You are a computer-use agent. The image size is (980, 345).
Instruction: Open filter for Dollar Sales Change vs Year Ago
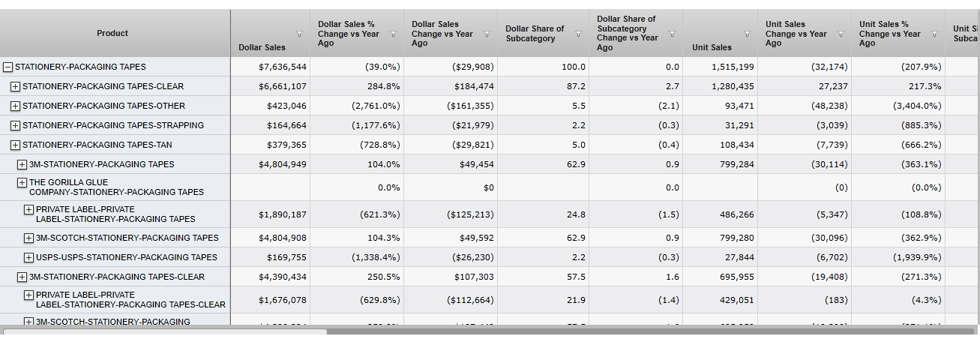coord(487,34)
